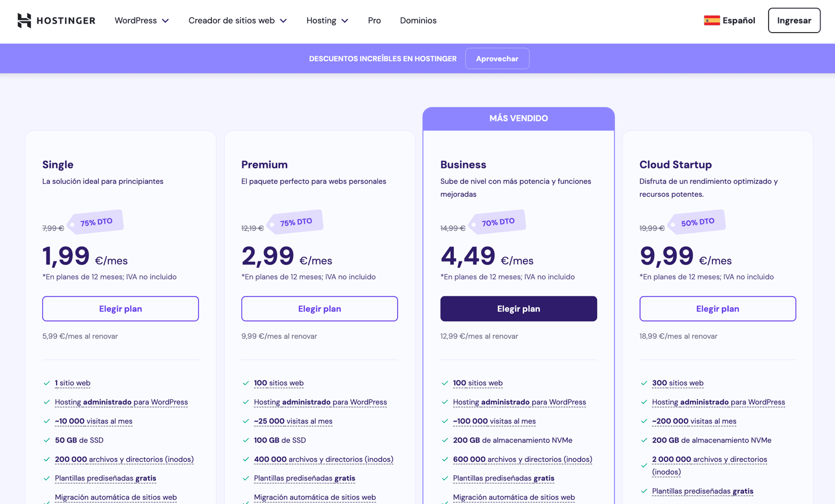
Task: Click the Ingresar login button
Action: [x=794, y=20]
